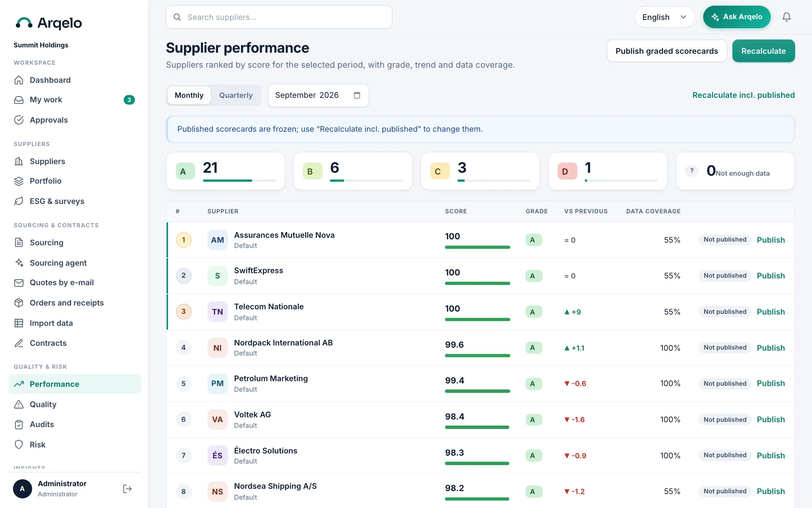Click the Audits clipboard icon

tap(19, 424)
